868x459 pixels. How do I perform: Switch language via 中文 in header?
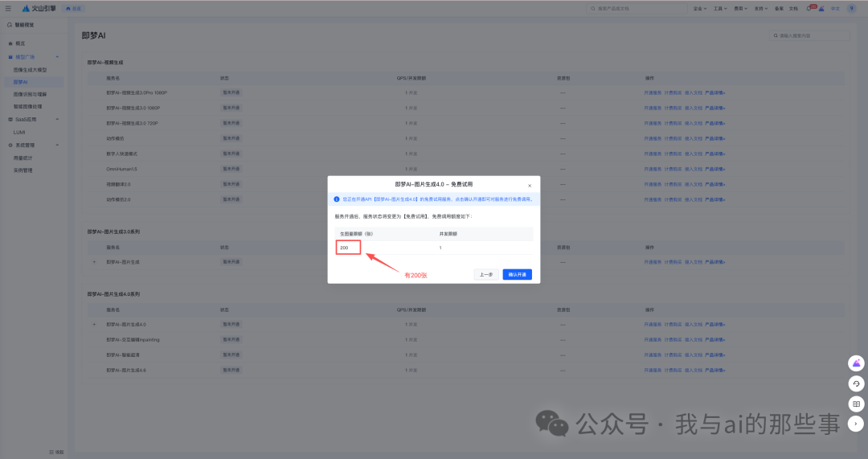835,8
